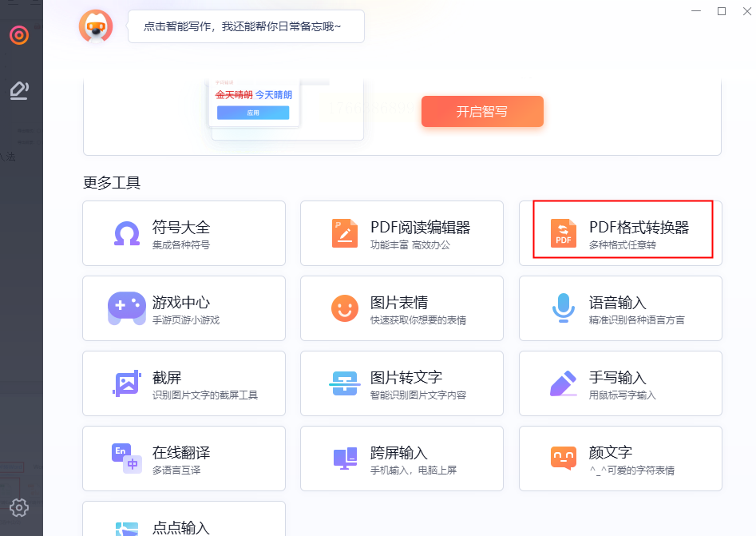The height and width of the screenshot is (536, 756).
Task: Click the 跨屏输入 title text
Action: coord(399,453)
